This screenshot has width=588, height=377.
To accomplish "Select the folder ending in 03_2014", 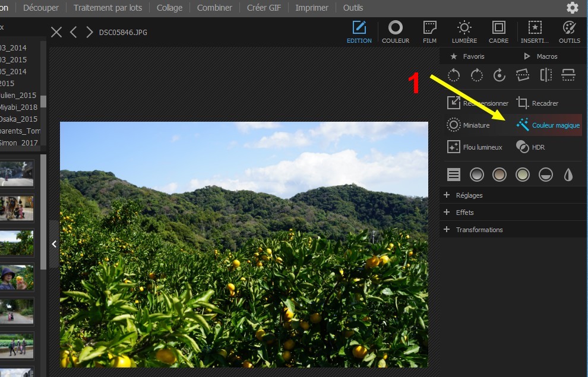I will pos(14,47).
